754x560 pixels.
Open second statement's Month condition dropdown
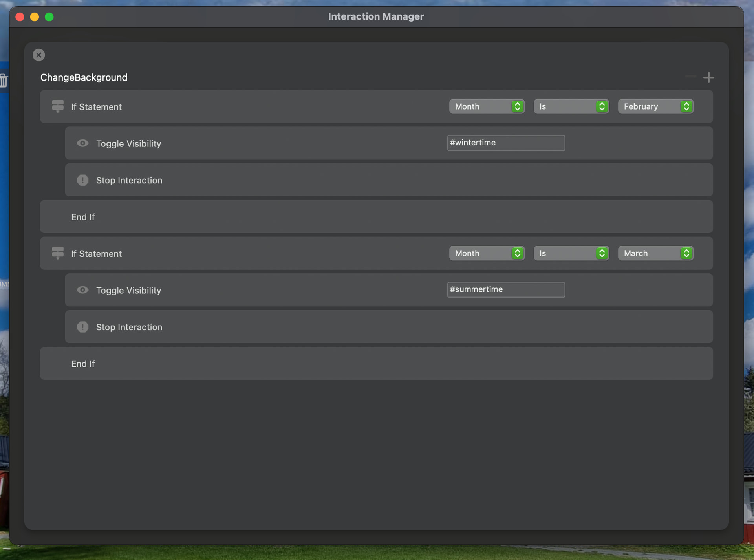[487, 253]
